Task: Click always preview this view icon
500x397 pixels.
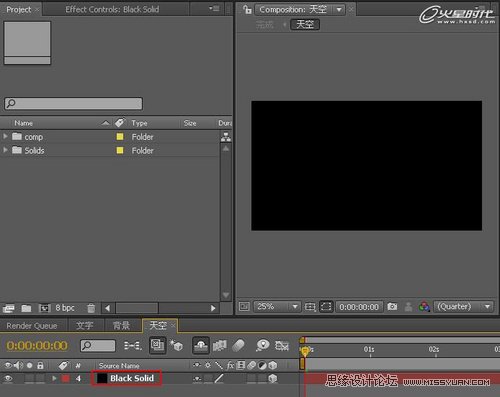Action: pos(244,306)
